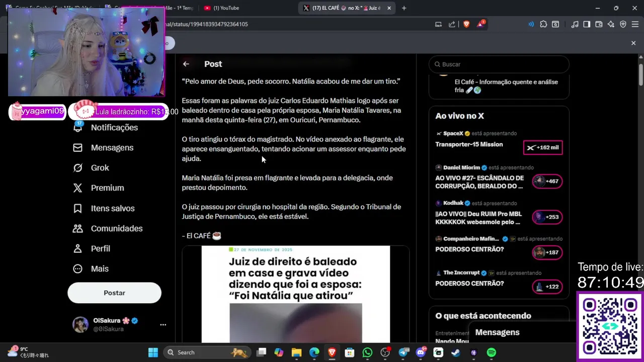Open the weather widget showing 9°C

pos(28,352)
